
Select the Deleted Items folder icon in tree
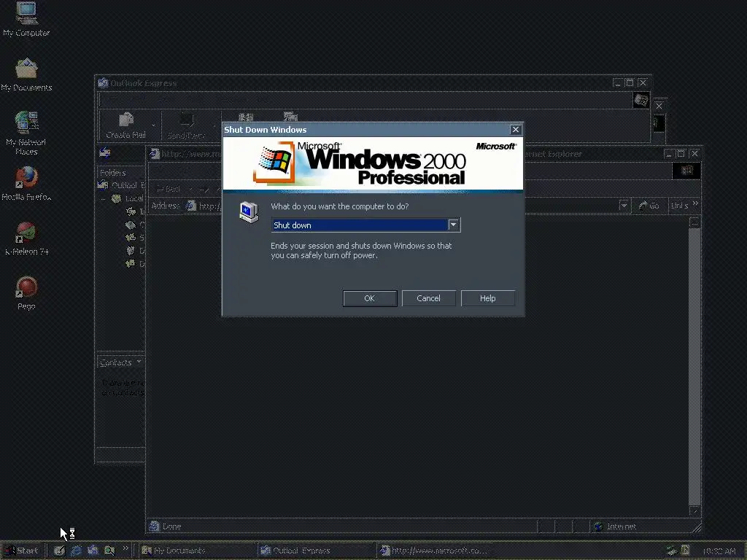pyautogui.click(x=131, y=250)
